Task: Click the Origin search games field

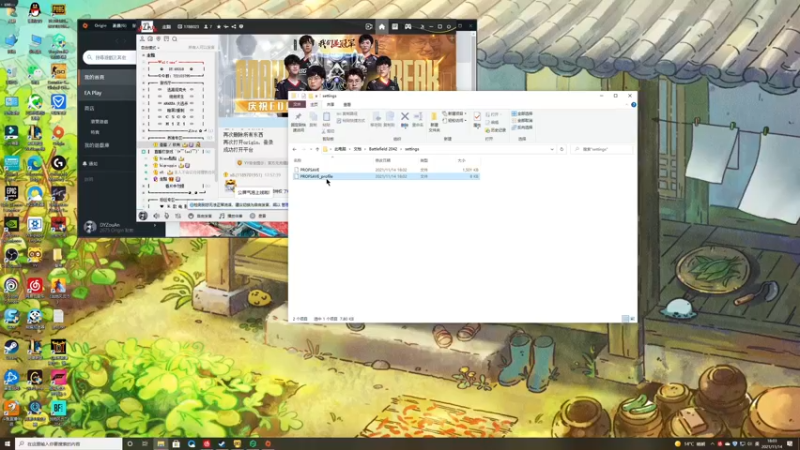Action: tap(109, 58)
